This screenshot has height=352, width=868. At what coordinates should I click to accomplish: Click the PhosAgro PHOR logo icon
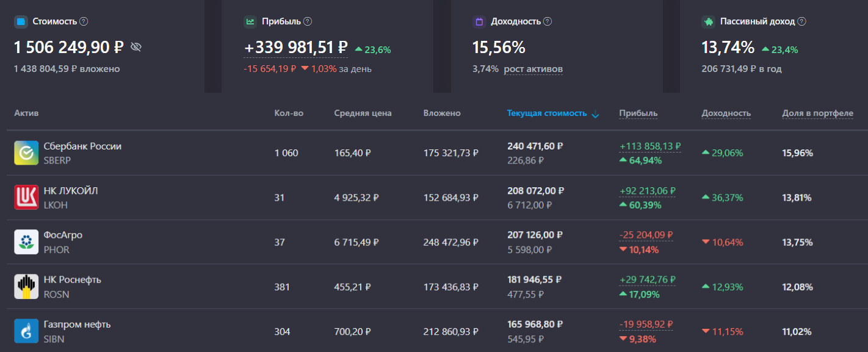(26, 242)
